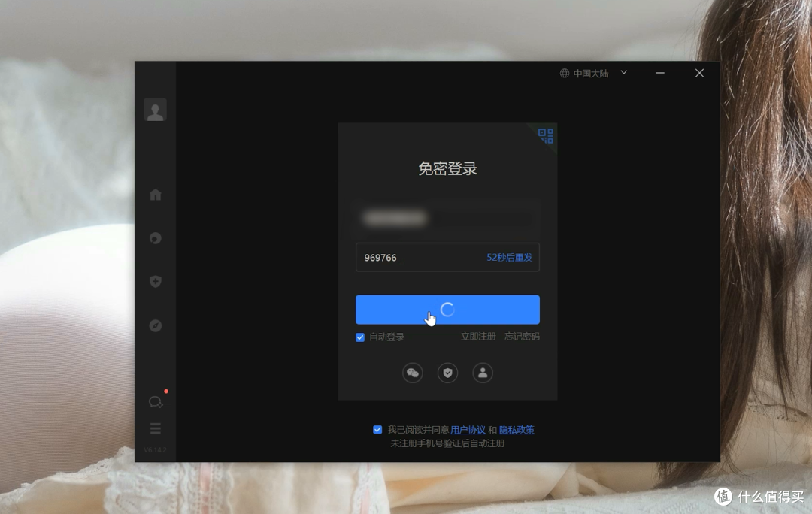This screenshot has width=812, height=514.
Task: Choose the shield login method icon
Action: pyautogui.click(x=447, y=373)
